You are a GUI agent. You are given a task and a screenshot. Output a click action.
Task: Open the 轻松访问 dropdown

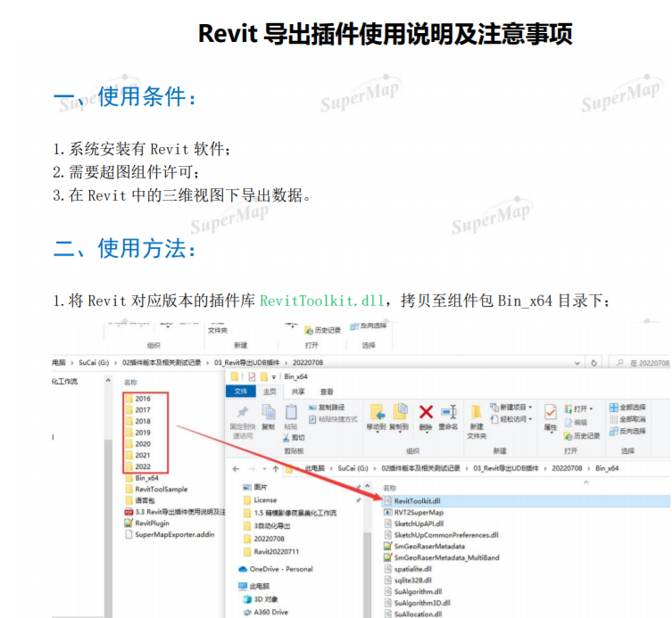511,419
